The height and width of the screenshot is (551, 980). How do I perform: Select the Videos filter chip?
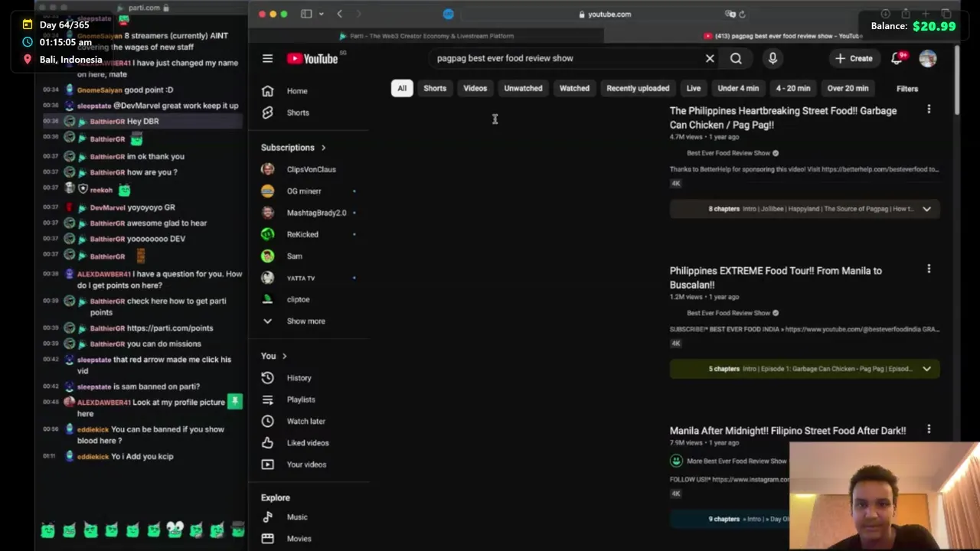pyautogui.click(x=475, y=88)
